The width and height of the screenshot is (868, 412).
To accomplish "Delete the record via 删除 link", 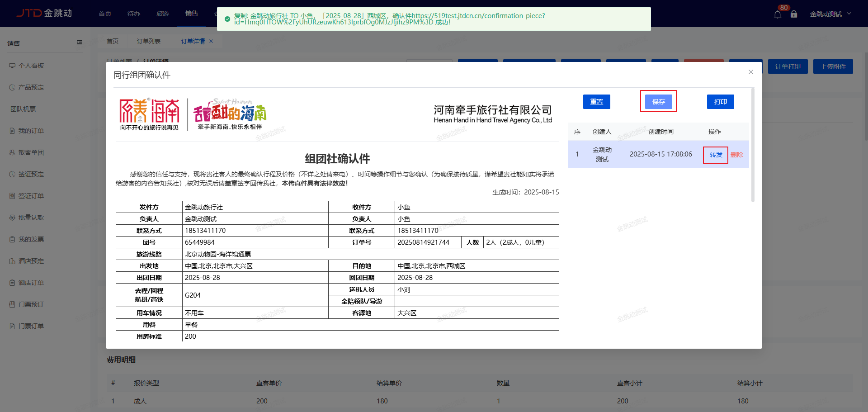I will click(x=736, y=155).
